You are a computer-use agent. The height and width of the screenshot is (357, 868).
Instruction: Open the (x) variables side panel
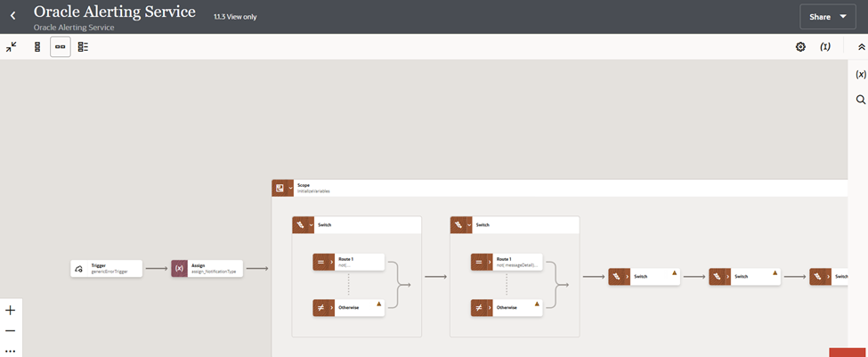(861, 74)
